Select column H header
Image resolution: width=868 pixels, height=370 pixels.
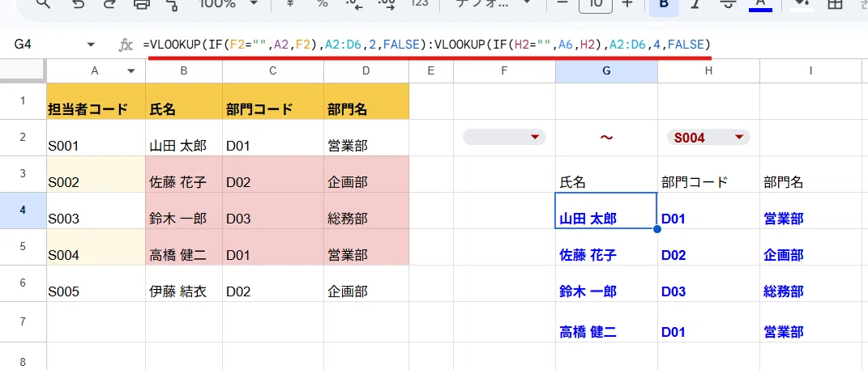(x=708, y=70)
